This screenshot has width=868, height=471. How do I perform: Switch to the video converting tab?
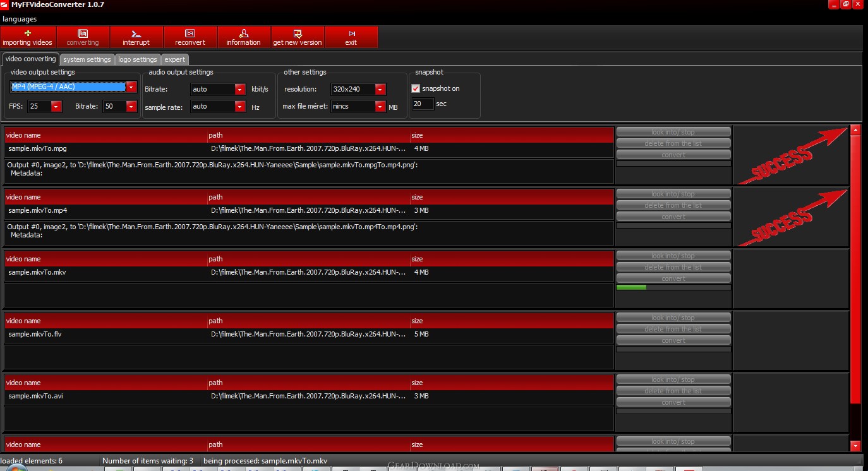30,59
